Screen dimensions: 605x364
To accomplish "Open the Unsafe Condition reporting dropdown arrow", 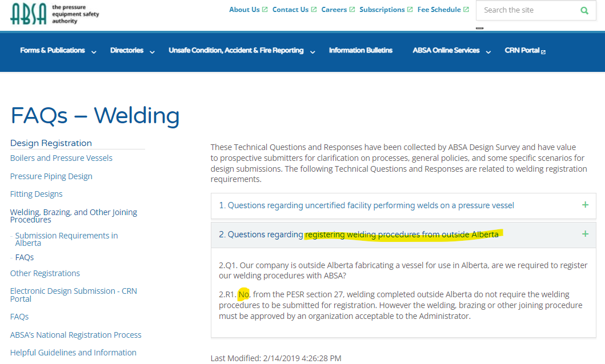I will pyautogui.click(x=312, y=52).
